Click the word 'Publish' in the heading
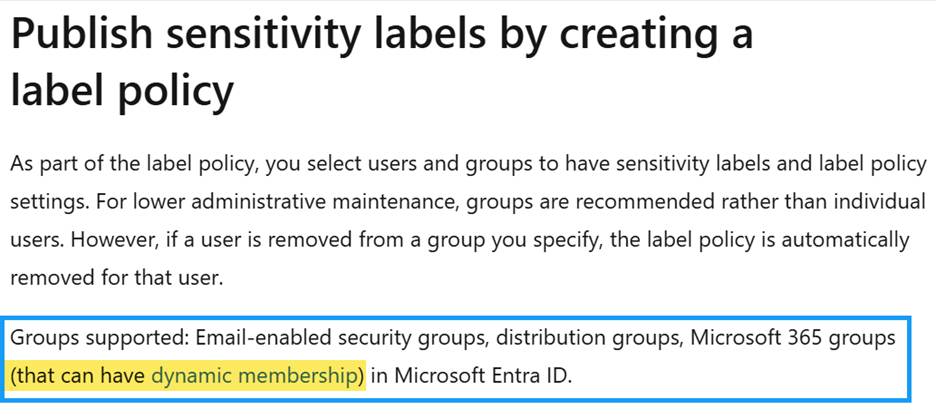The image size is (936, 419). coord(82,35)
